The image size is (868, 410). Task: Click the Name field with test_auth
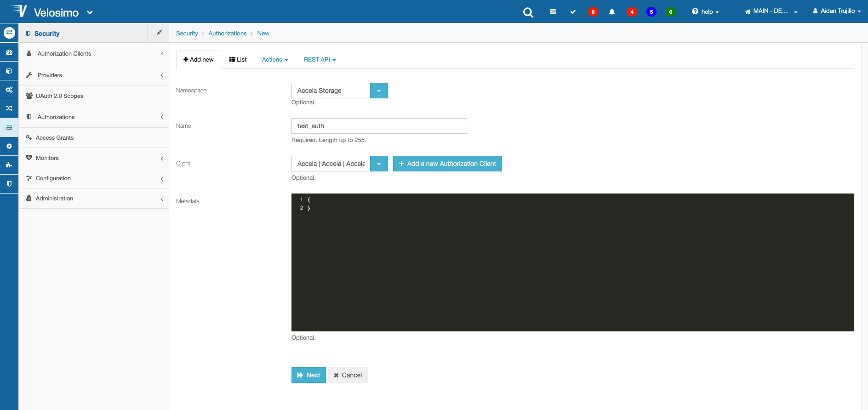[379, 126]
